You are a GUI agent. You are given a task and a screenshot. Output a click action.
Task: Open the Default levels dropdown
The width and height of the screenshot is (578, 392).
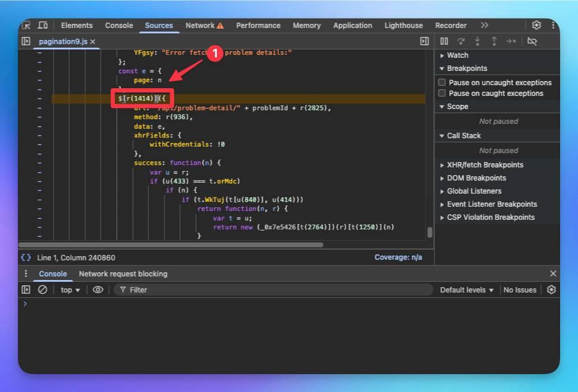pos(467,290)
